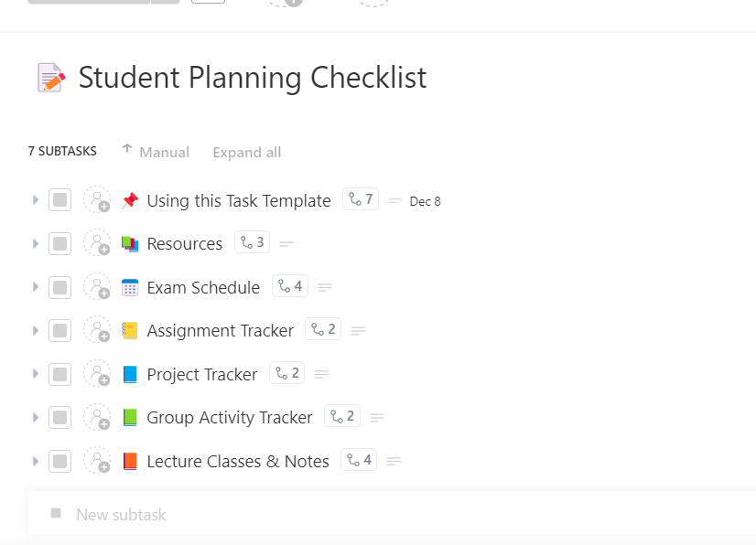Click the green square icon on Group Activity Tracker
Viewport: 756px width, 545px height.
tap(129, 417)
